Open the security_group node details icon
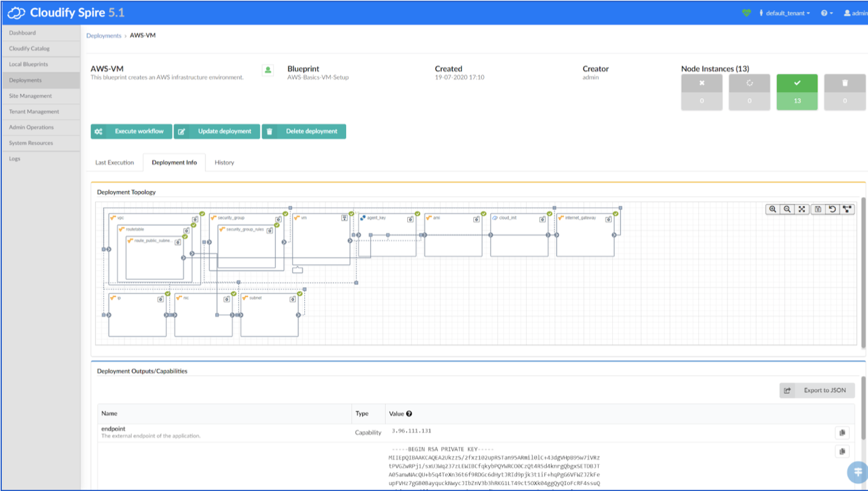868x491 pixels. pos(278,219)
